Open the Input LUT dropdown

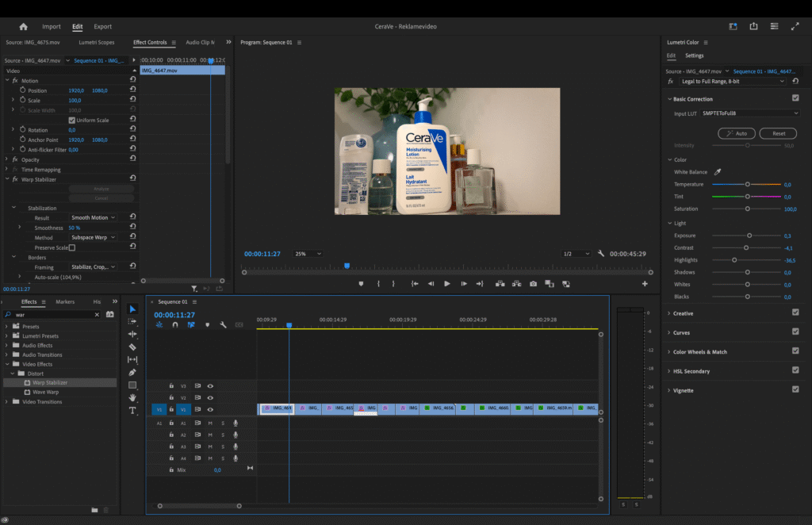pyautogui.click(x=750, y=113)
